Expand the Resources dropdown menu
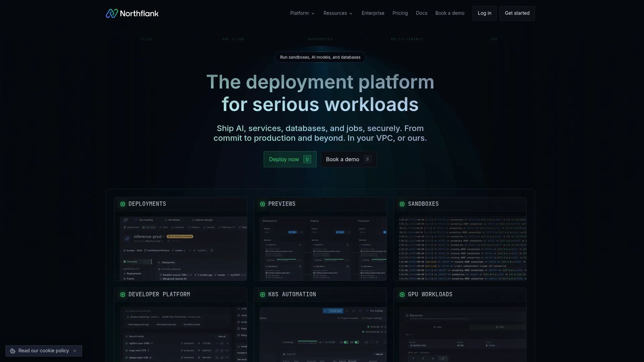This screenshot has height=362, width=644. pos(338,13)
